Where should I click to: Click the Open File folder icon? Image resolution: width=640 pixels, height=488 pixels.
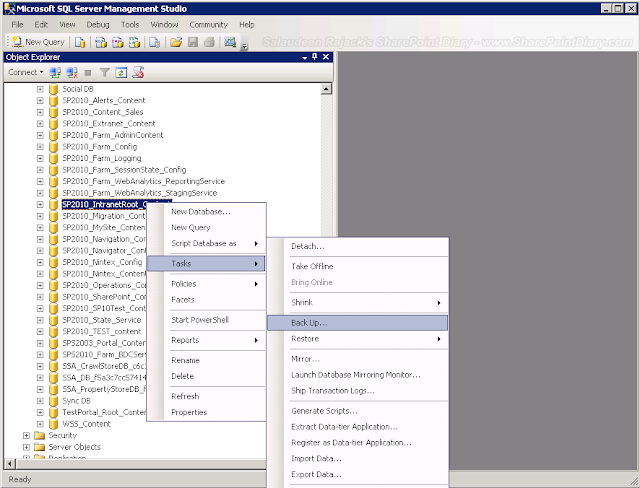[176, 42]
